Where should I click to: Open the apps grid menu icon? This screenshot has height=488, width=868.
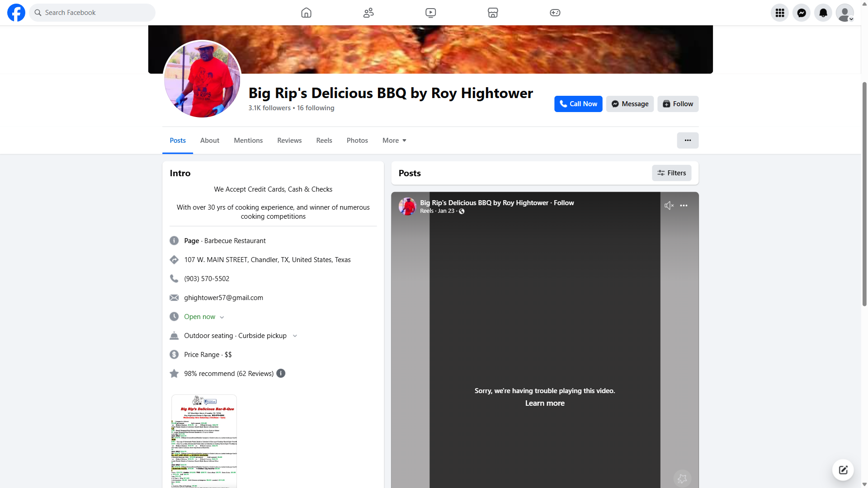pos(780,13)
